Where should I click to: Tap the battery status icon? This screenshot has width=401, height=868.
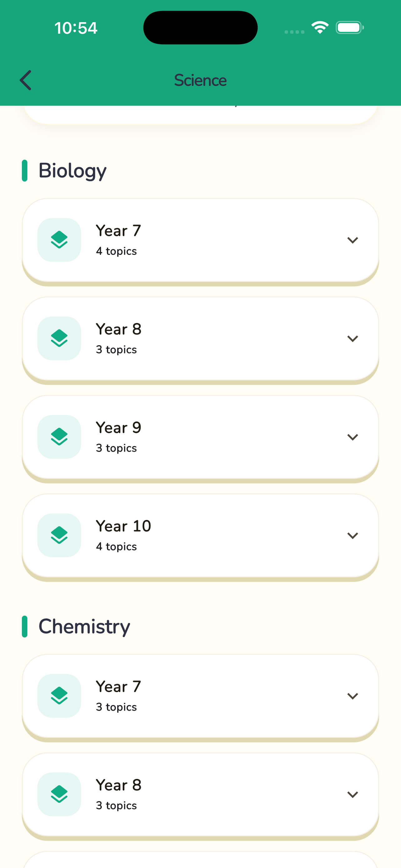350,27
